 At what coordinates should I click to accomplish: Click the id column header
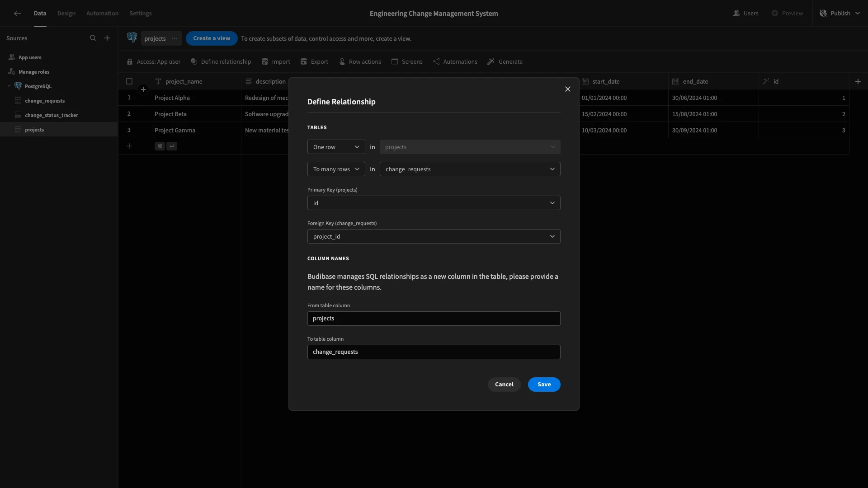pos(804,81)
